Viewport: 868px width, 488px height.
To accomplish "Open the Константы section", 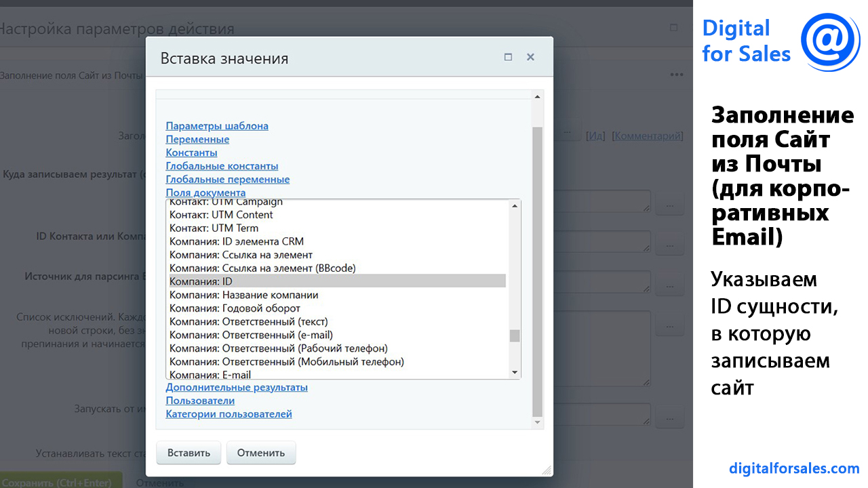I will click(x=191, y=153).
